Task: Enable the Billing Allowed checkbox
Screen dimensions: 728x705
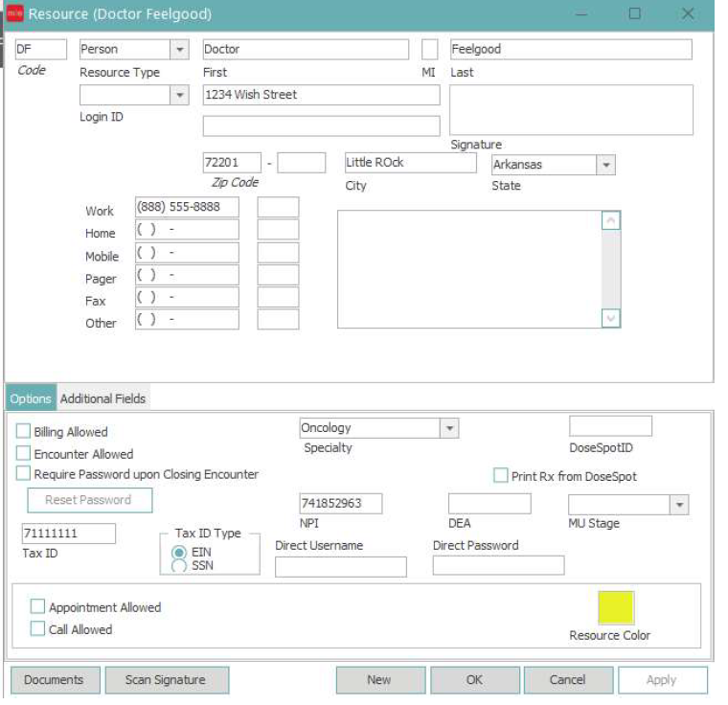Action: click(24, 432)
